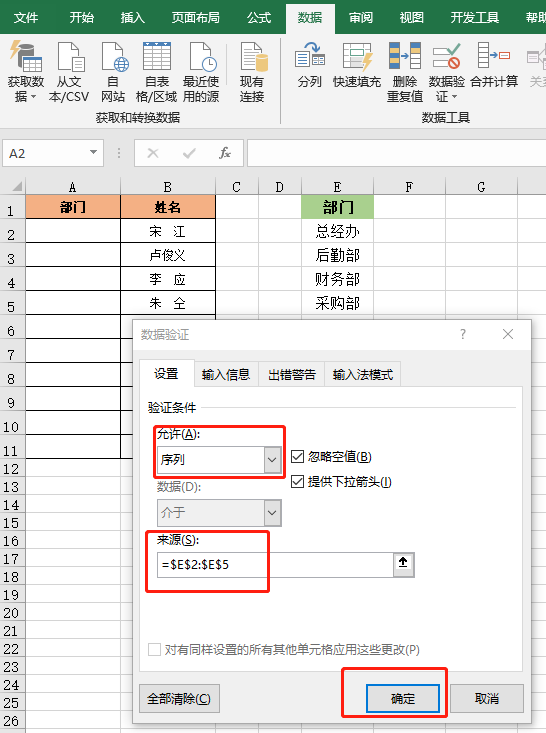The height and width of the screenshot is (733, 546).
Task: Click the formula bar cancel X icon
Action: (x=153, y=153)
